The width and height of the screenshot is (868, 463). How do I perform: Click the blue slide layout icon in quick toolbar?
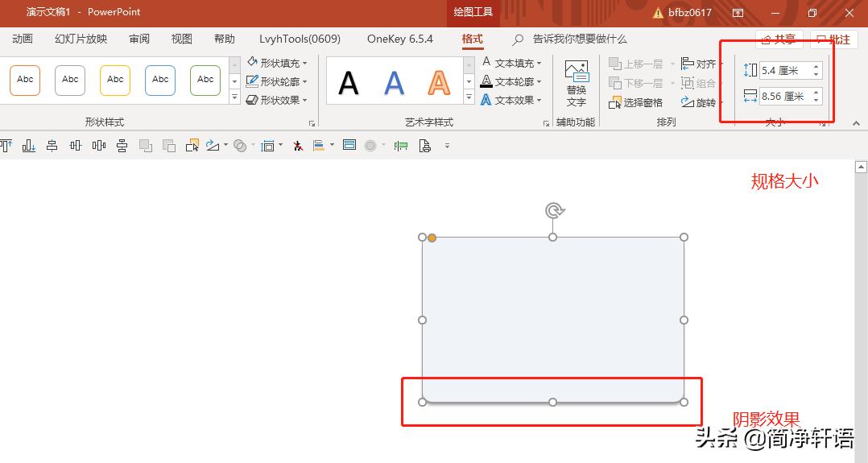pos(349,145)
